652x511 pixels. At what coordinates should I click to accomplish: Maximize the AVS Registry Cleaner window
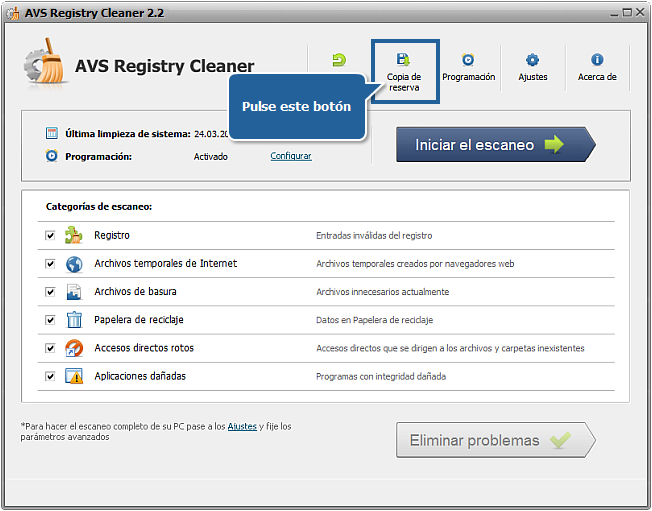pos(627,13)
